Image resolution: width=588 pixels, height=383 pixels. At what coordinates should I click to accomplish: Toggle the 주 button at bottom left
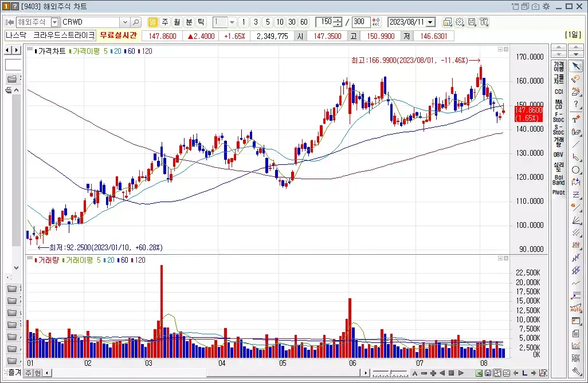(29, 373)
